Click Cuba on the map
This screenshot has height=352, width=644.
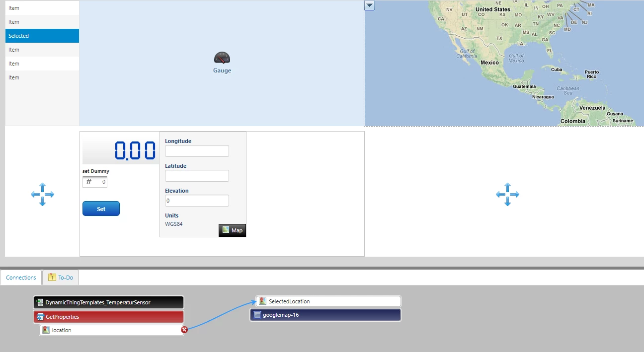556,70
